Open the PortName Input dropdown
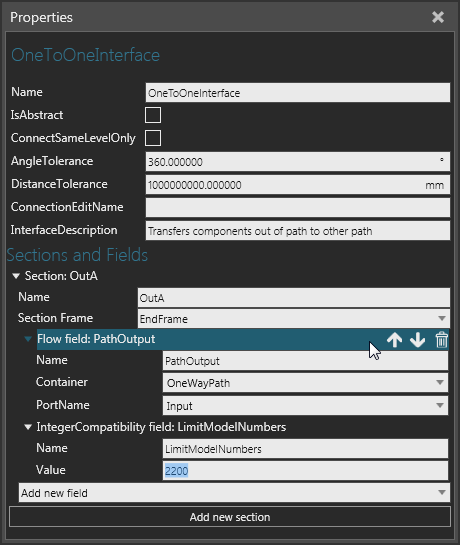 (305, 406)
